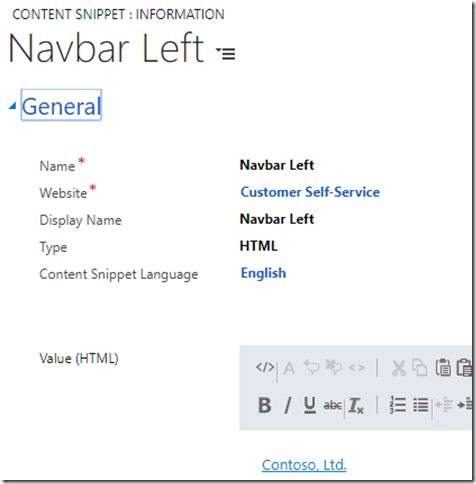Open the English language lookup link

pos(263,273)
